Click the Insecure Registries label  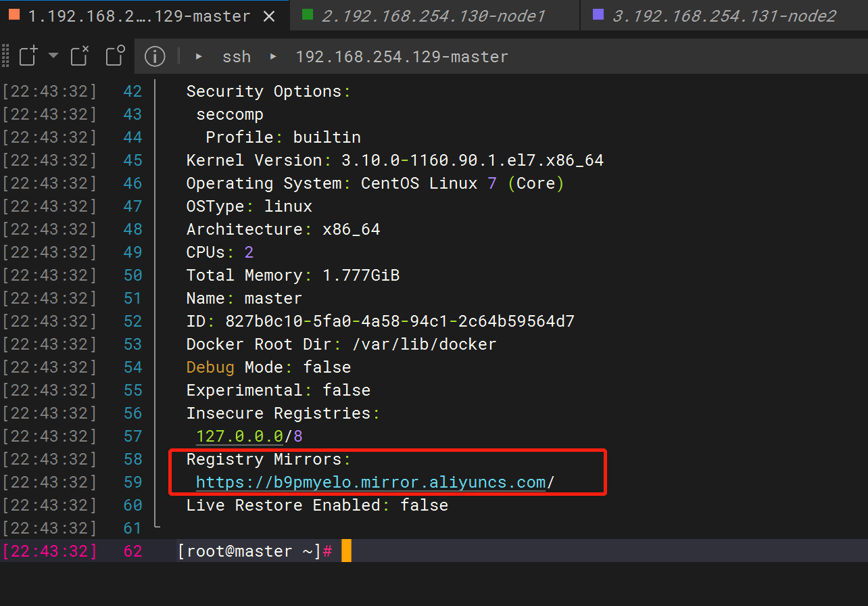(x=283, y=413)
